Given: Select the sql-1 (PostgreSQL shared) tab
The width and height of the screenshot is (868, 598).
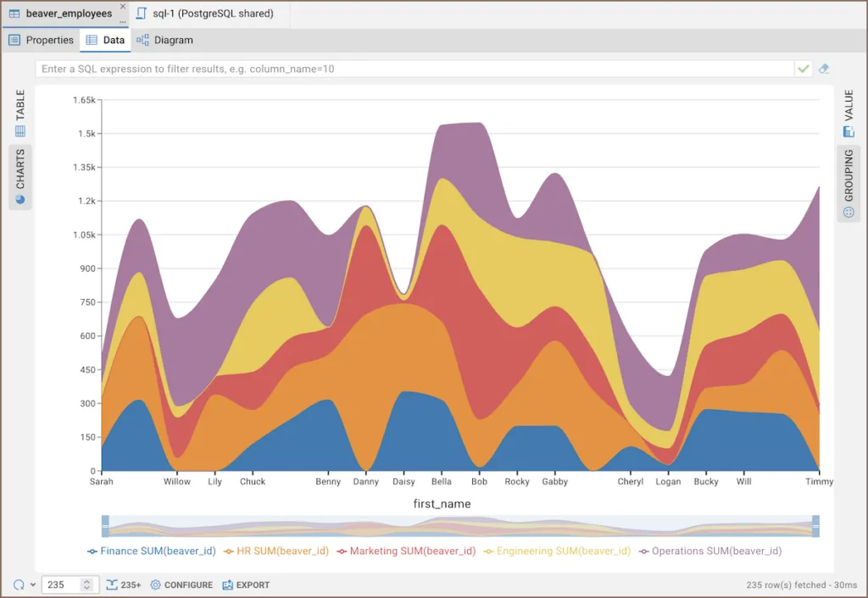Looking at the screenshot, I should click(x=205, y=14).
